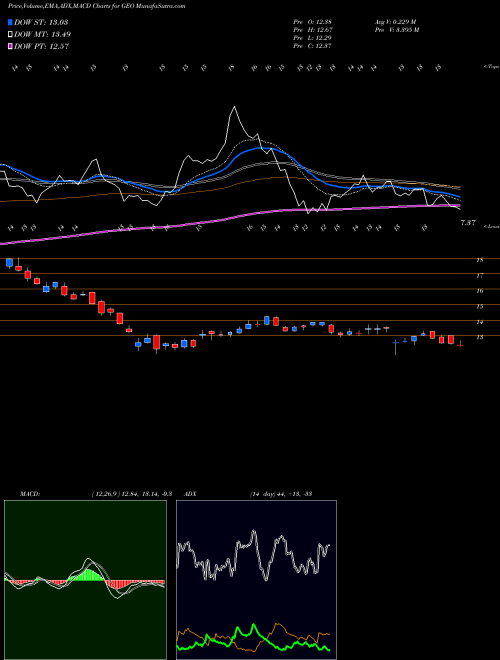Click the '7.37' label beside EMA chart
Image resolution: width=500 pixels, height=660 pixels.
[468, 223]
